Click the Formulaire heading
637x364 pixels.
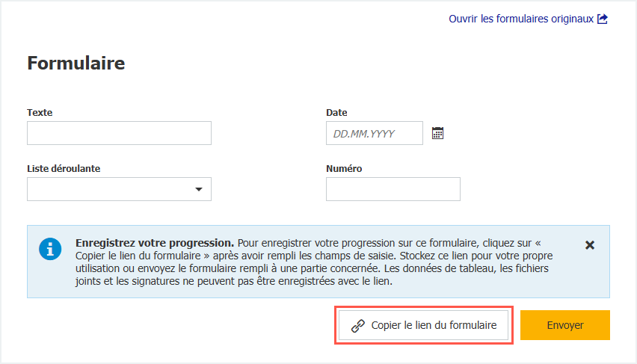click(x=76, y=64)
